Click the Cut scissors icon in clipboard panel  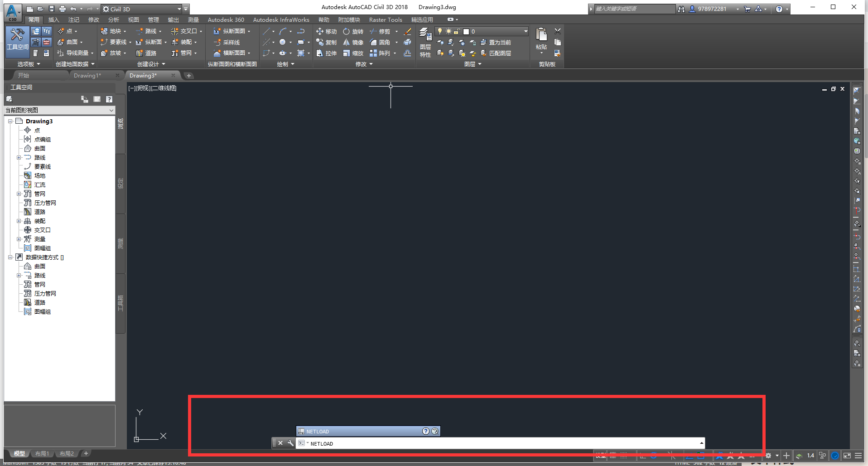(x=558, y=31)
